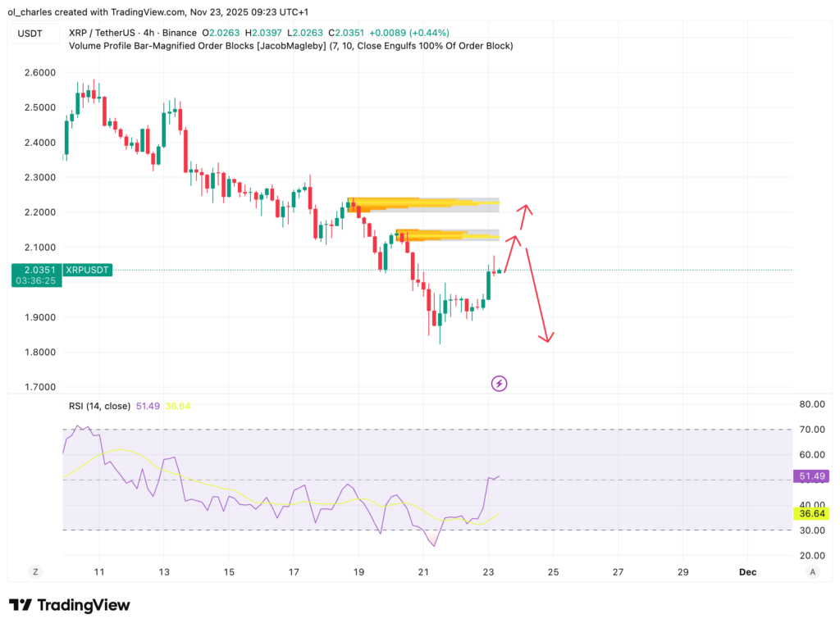Click the "created with TradingView.com" attribution link
Viewport: 840px width, 628px height.
pos(115,11)
